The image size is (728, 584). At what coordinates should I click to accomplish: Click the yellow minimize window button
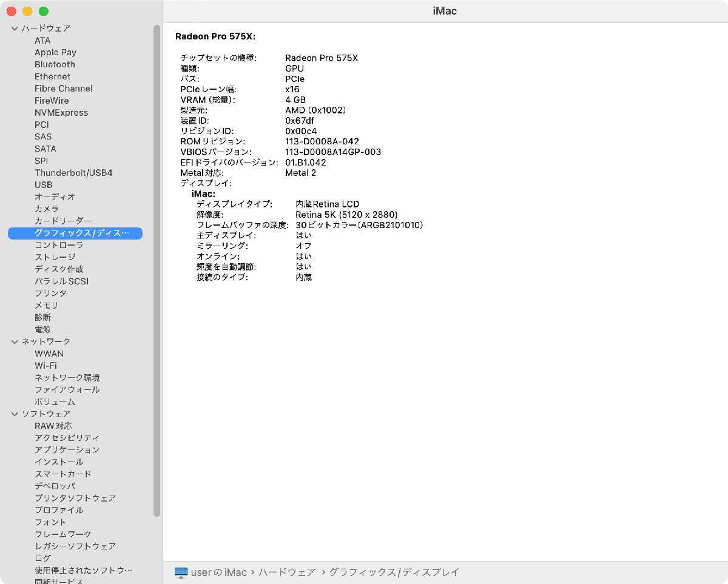click(x=27, y=12)
